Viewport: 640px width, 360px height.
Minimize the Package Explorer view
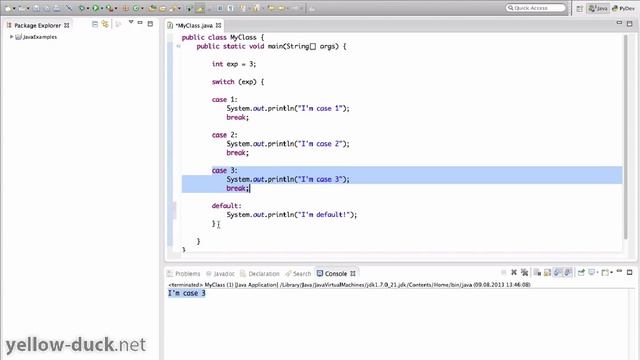[140, 23]
